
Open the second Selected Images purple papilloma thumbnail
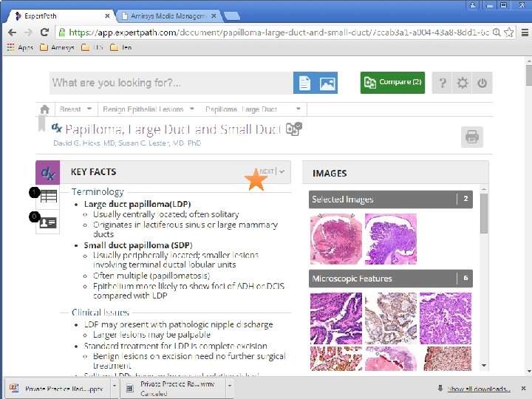click(x=391, y=239)
